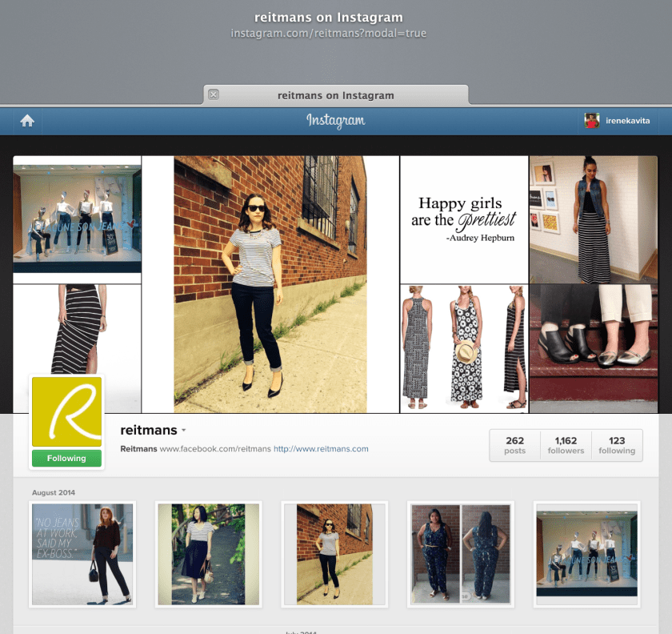Image resolution: width=672 pixels, height=634 pixels.
Task: Close the reitmans on Instagram tab
Action: [x=214, y=94]
